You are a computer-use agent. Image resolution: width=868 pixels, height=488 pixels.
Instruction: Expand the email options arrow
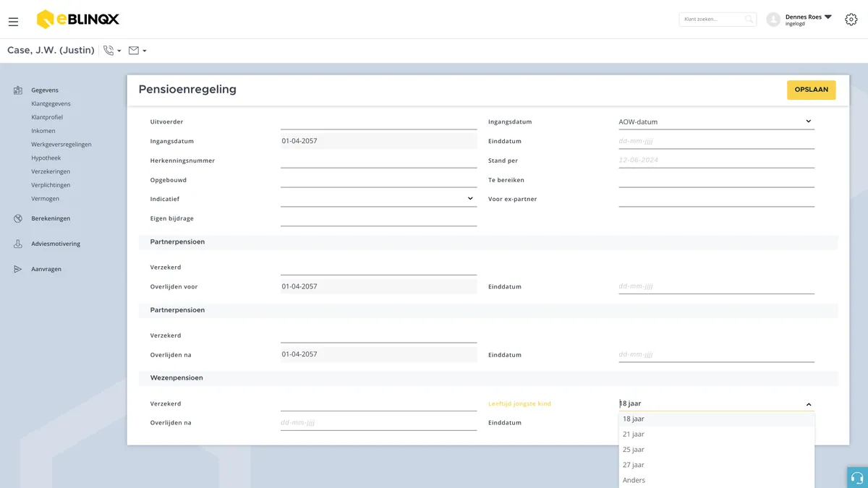(x=145, y=51)
